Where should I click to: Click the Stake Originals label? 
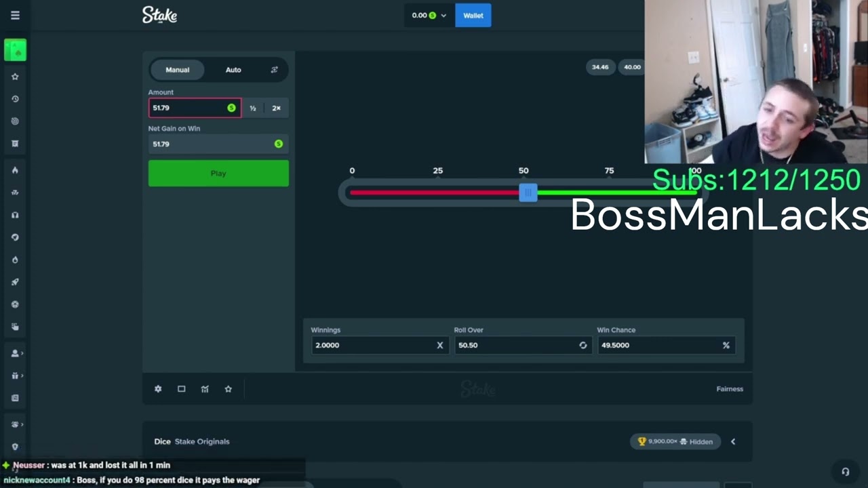coord(202,441)
